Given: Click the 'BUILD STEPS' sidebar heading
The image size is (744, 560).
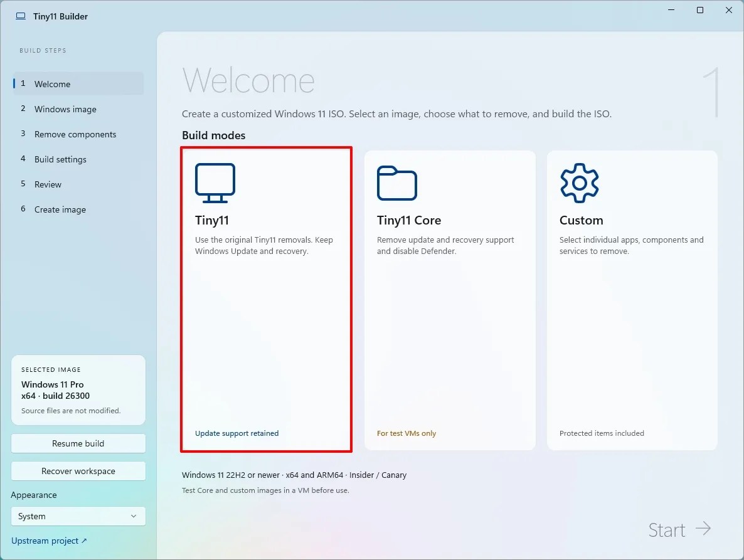Looking at the screenshot, I should pos(43,50).
